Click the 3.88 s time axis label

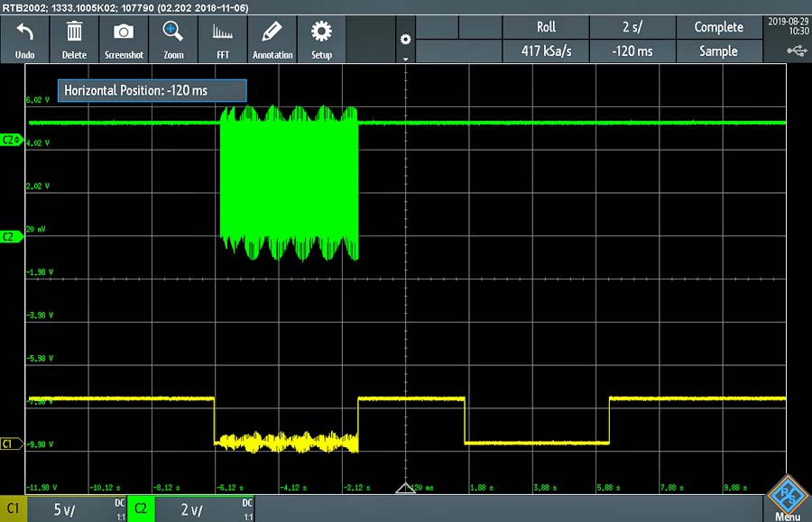[x=545, y=488]
